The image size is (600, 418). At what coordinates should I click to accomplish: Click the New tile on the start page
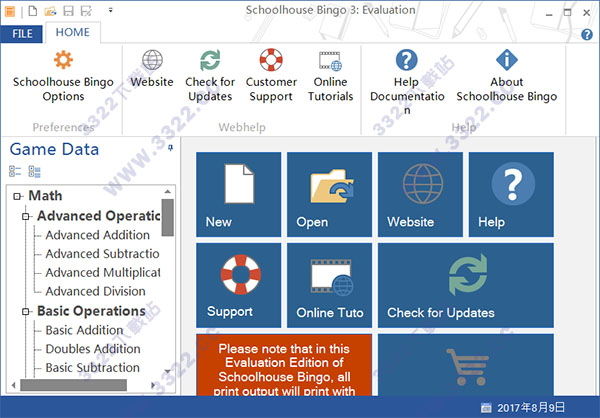238,194
